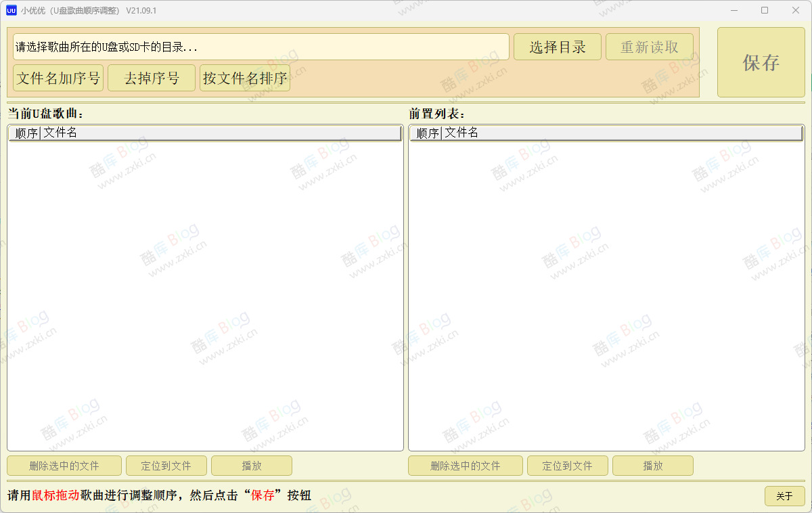The height and width of the screenshot is (513, 812).
Task: Open the 关于 about dialog
Action: point(784,496)
